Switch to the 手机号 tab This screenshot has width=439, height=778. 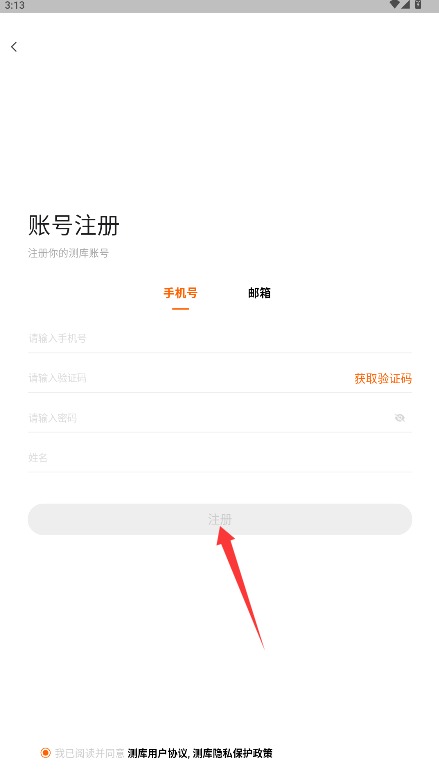tap(181, 293)
